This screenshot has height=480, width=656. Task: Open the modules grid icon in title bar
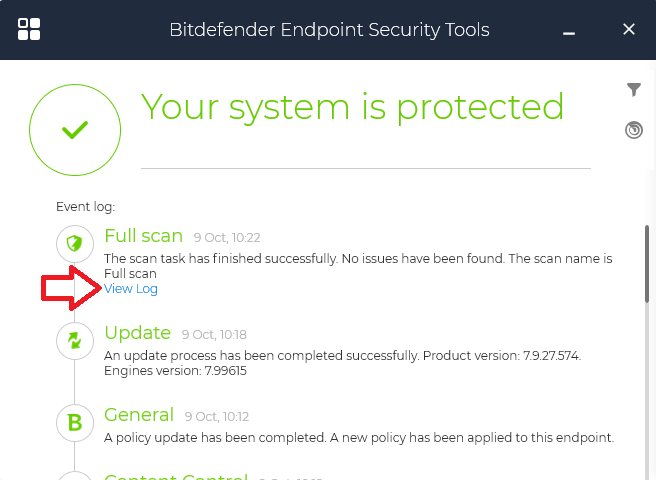click(29, 29)
